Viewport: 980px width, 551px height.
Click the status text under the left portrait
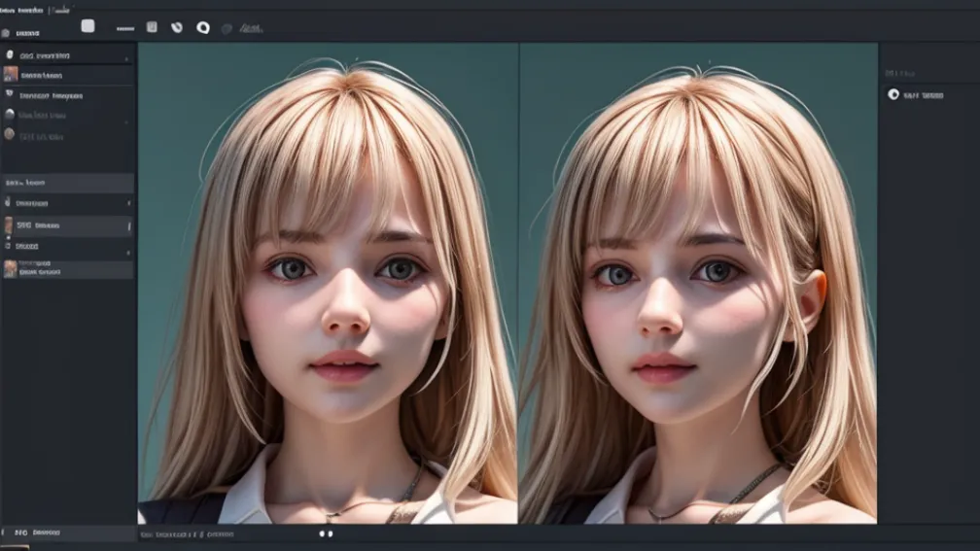[x=187, y=534]
